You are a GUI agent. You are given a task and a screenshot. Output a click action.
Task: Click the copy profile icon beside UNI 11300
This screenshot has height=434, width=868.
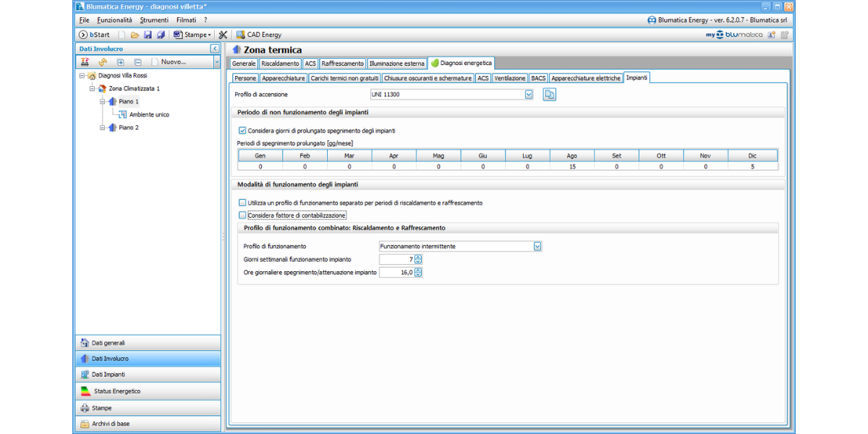point(549,95)
